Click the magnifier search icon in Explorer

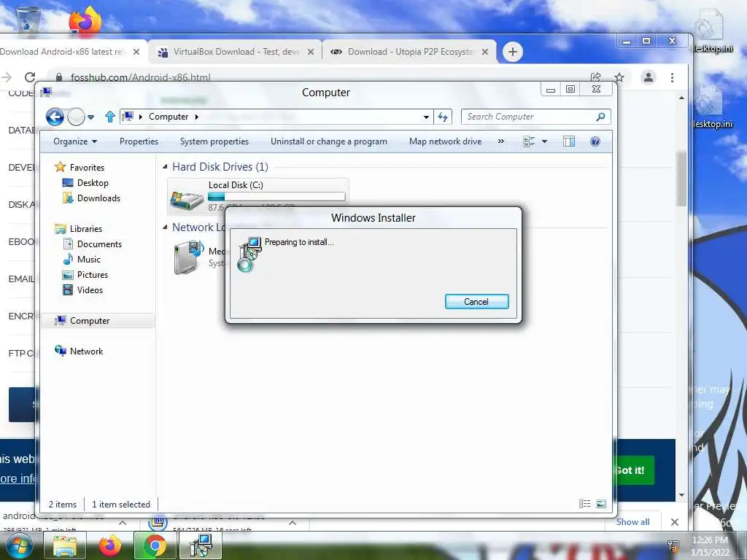[x=601, y=117]
